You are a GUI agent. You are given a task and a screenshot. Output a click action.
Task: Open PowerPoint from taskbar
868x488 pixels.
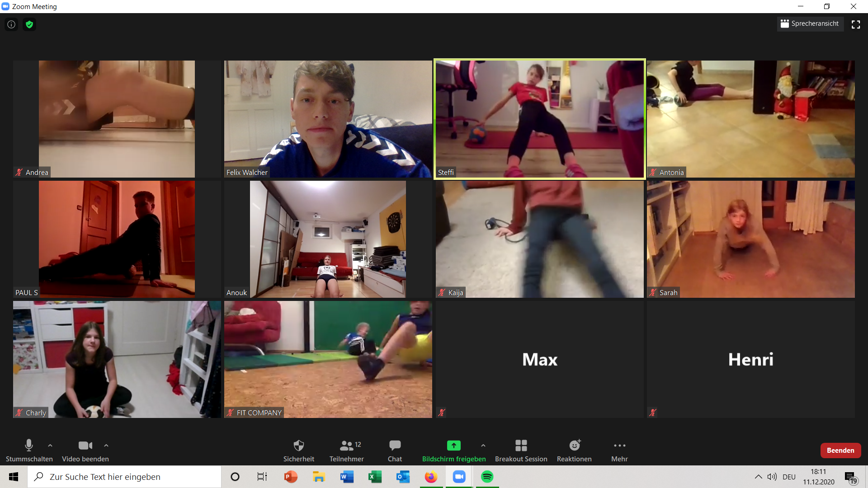point(291,477)
